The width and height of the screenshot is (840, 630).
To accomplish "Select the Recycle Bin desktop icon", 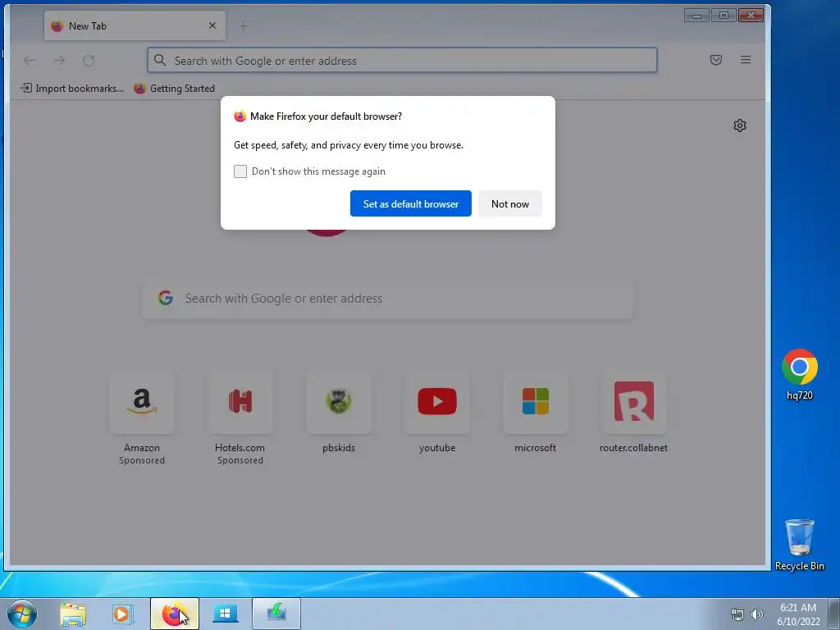I will click(799, 545).
